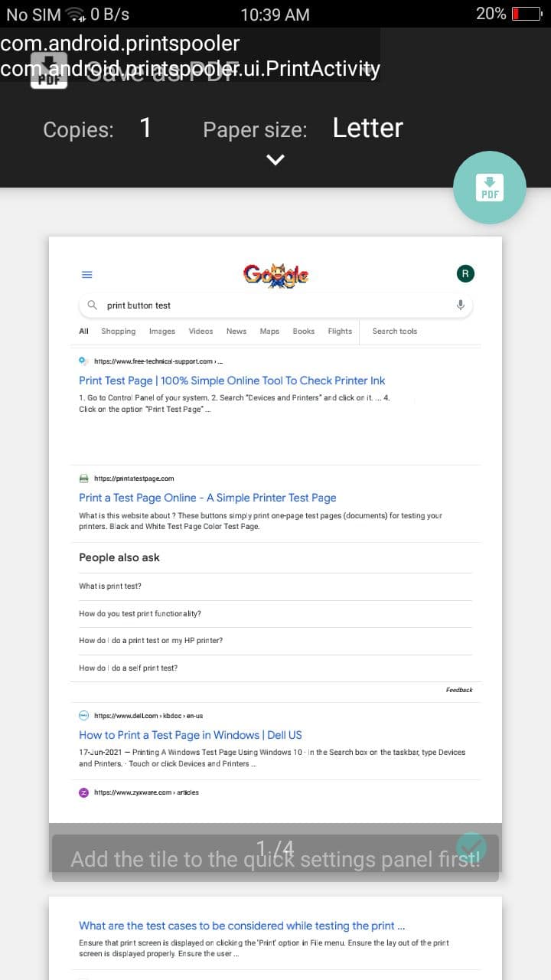The width and height of the screenshot is (551, 980).
Task: Expand more print options chevron
Action: pyautogui.click(x=275, y=160)
